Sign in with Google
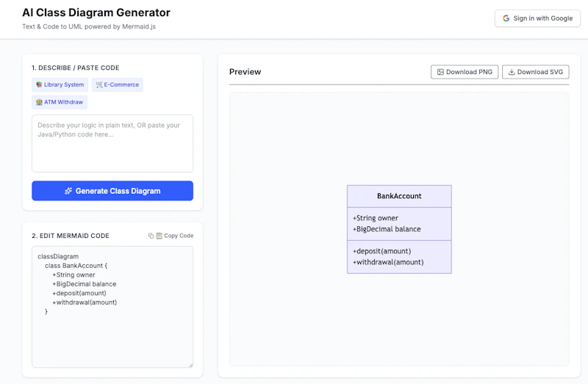 537,18
